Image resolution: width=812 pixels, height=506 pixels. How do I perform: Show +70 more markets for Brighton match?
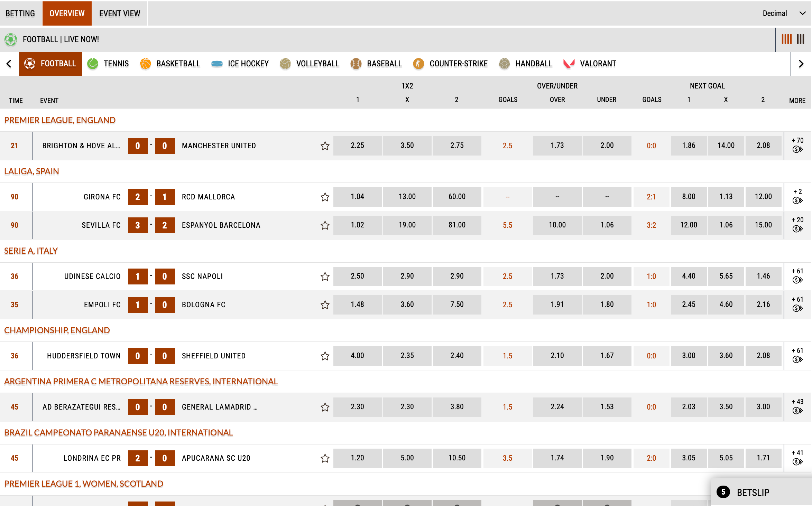[x=797, y=140]
